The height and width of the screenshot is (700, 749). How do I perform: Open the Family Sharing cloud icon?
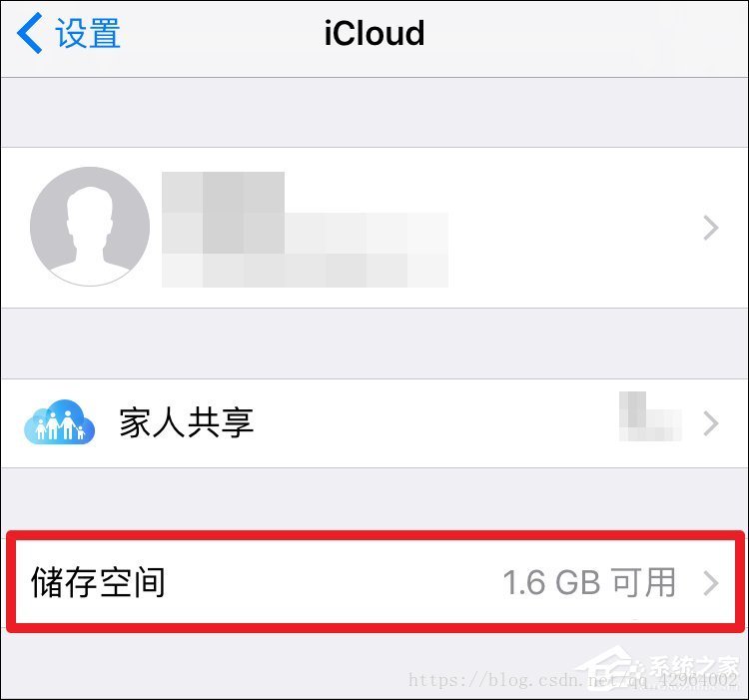pyautogui.click(x=59, y=422)
